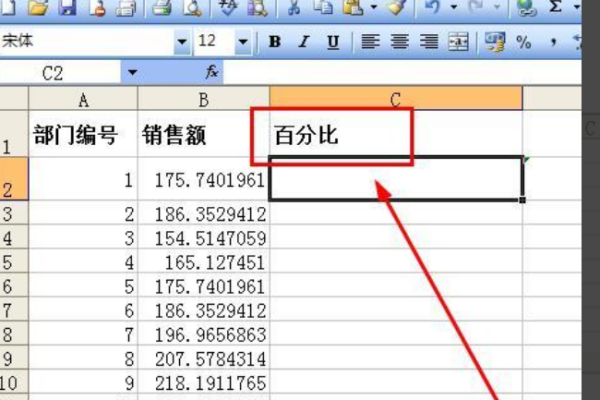Click the cell containing 207.5784314

(204, 358)
